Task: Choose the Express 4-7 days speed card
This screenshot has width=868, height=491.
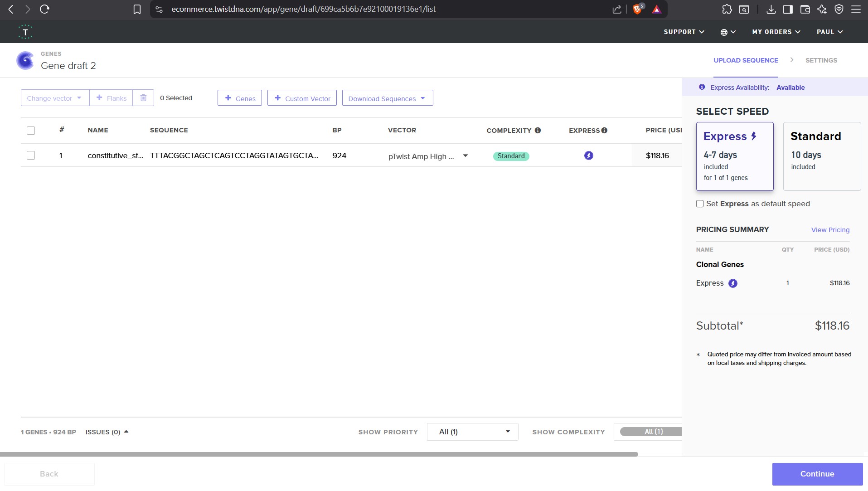Action: [735, 156]
